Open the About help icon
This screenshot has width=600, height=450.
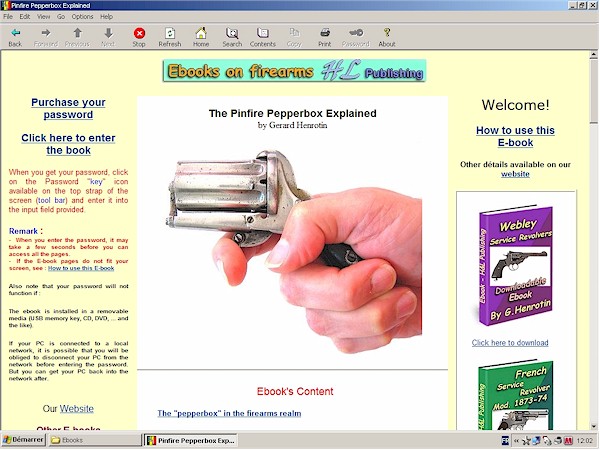click(x=387, y=34)
